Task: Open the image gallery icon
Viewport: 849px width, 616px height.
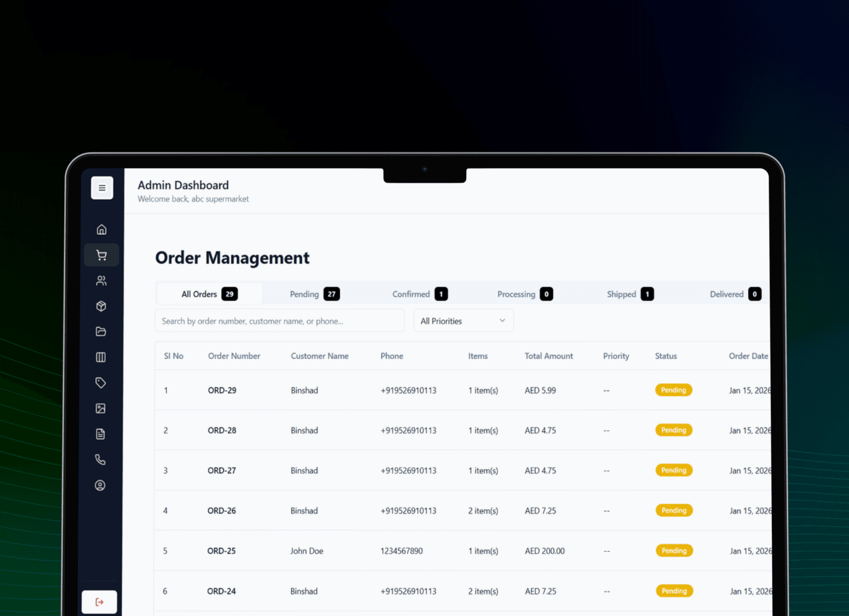Action: coord(101,408)
